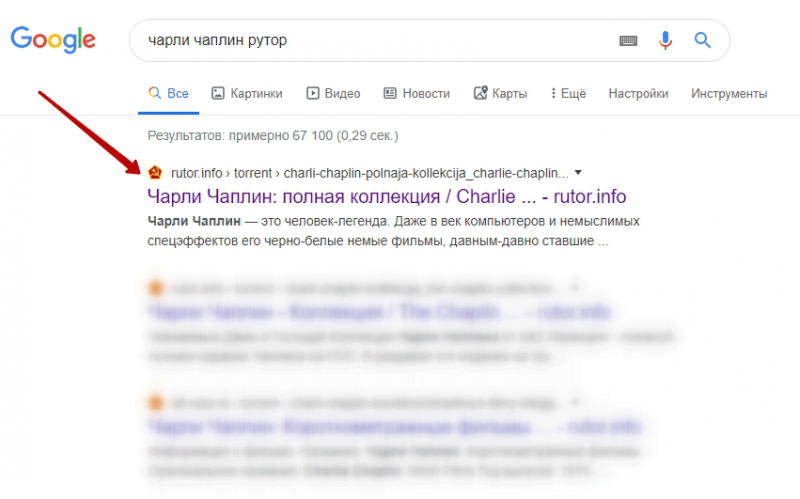Switch to the Картинки tab

tap(247, 93)
